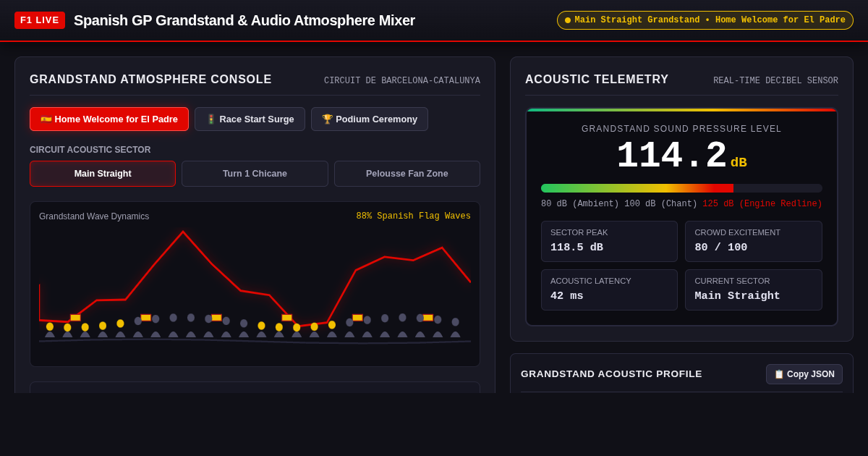Select Crowd Excitement 80 / 100 card
The height and width of the screenshot is (456, 868).
pyautogui.click(x=754, y=241)
